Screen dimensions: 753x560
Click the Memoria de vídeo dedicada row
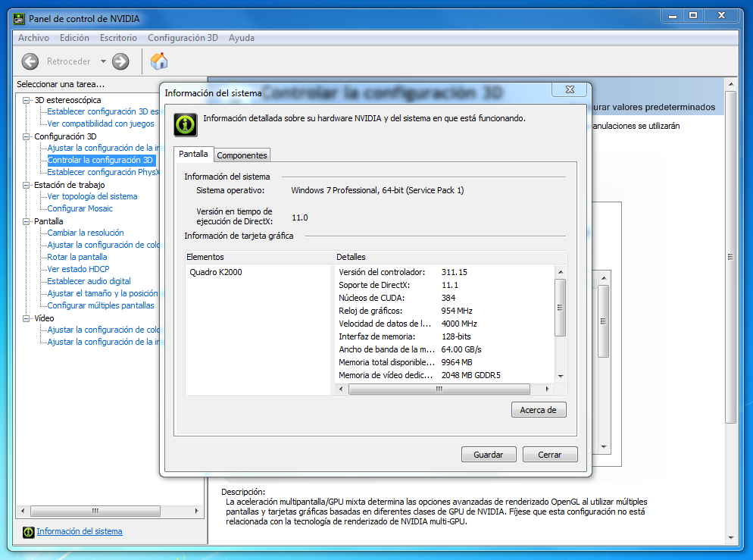coord(445,375)
